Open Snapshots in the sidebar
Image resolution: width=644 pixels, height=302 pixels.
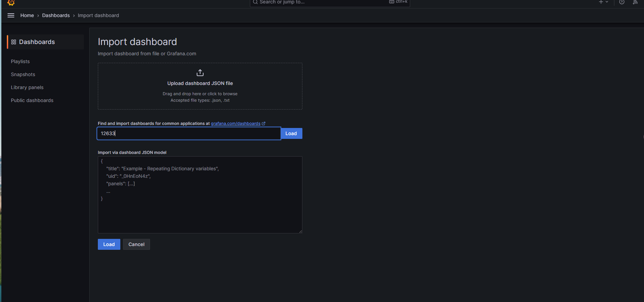tap(23, 74)
